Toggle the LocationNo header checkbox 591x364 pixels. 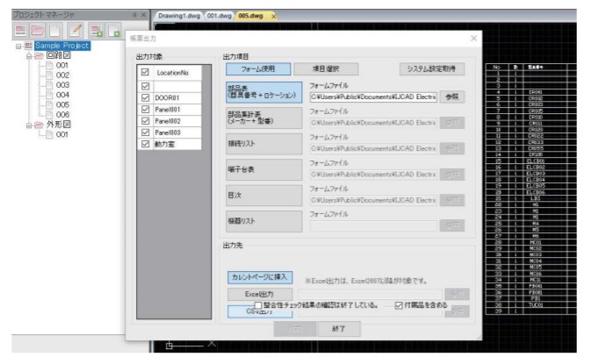pos(145,72)
